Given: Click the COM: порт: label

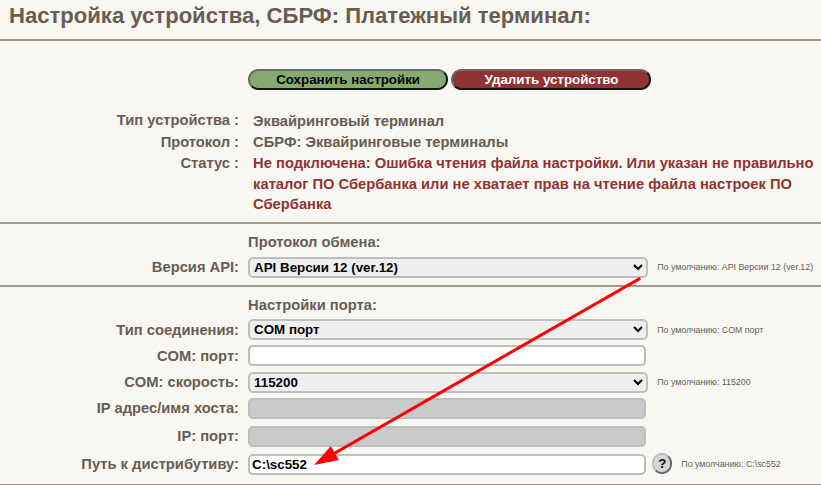Looking at the screenshot, I should [197, 356].
